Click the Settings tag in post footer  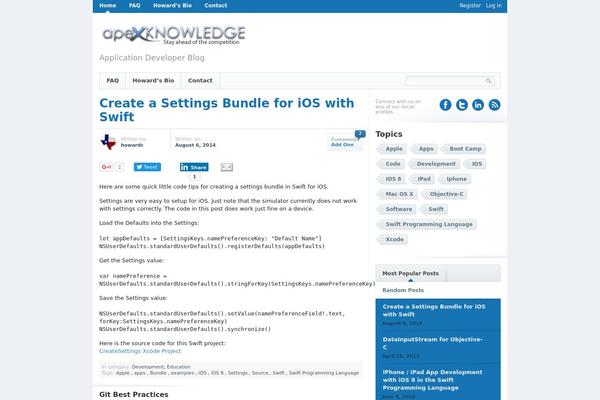(238, 373)
